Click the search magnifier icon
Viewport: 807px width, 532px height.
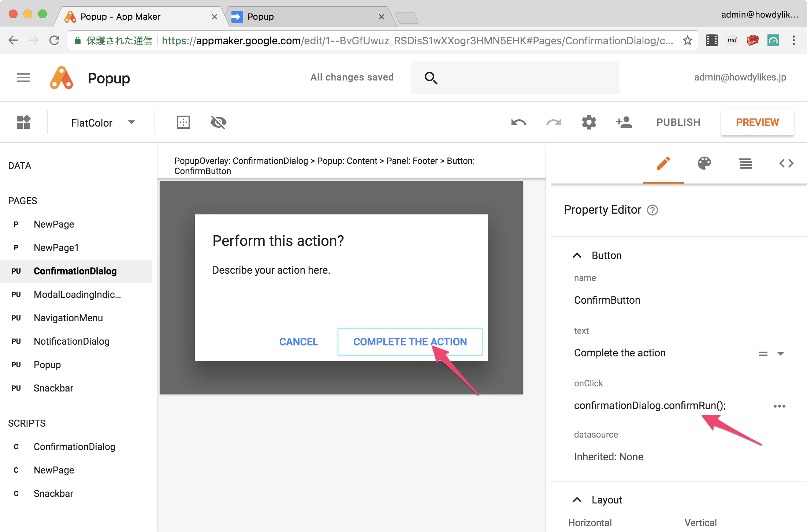click(x=431, y=78)
